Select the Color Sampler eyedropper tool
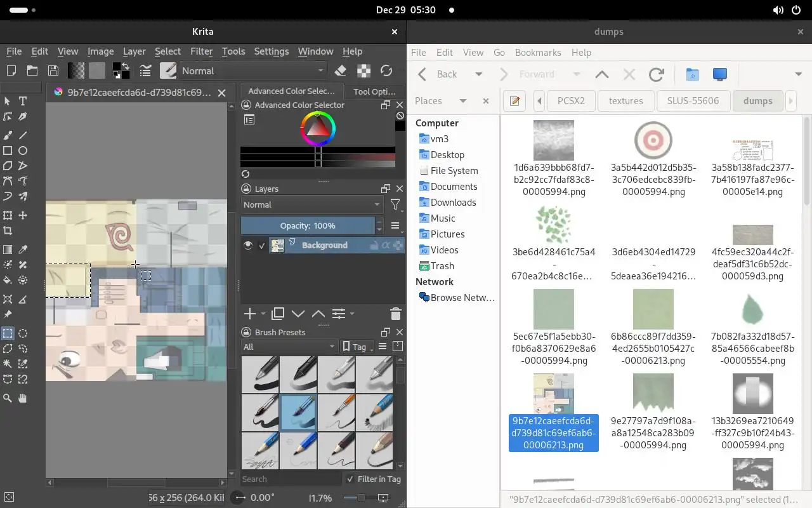 23,250
